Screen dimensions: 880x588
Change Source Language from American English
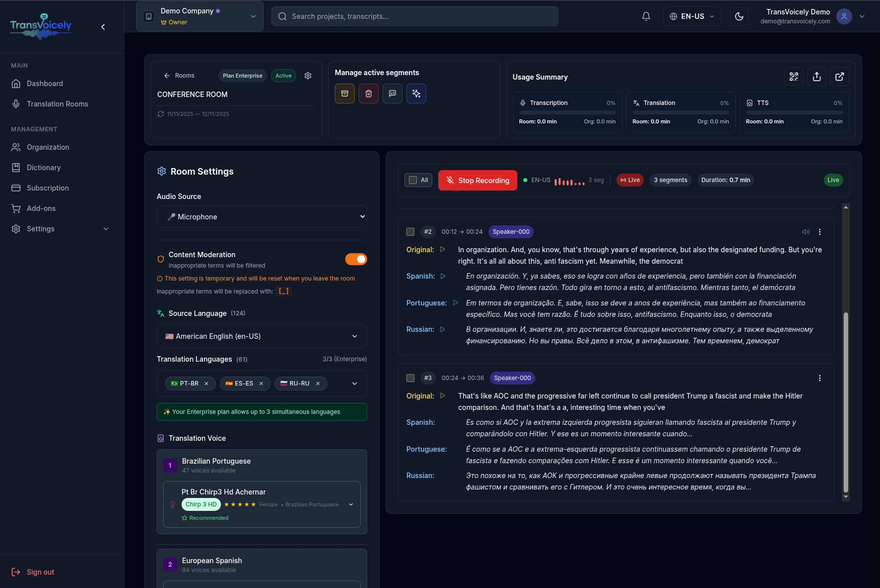coord(262,336)
